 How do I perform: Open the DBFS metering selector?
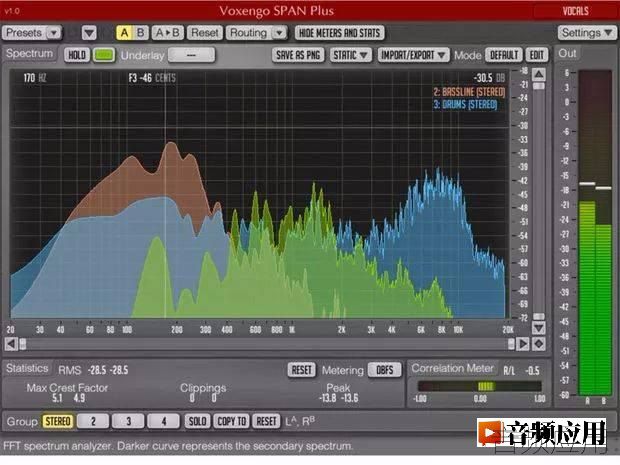pos(384,370)
